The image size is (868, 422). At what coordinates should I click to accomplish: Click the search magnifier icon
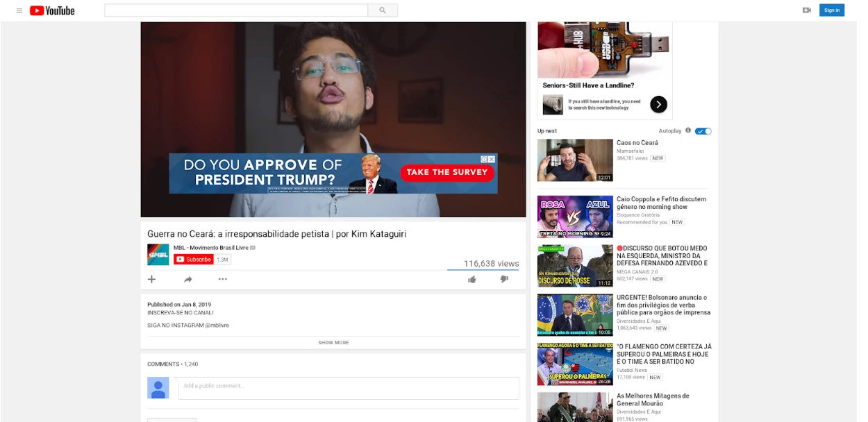tap(382, 10)
